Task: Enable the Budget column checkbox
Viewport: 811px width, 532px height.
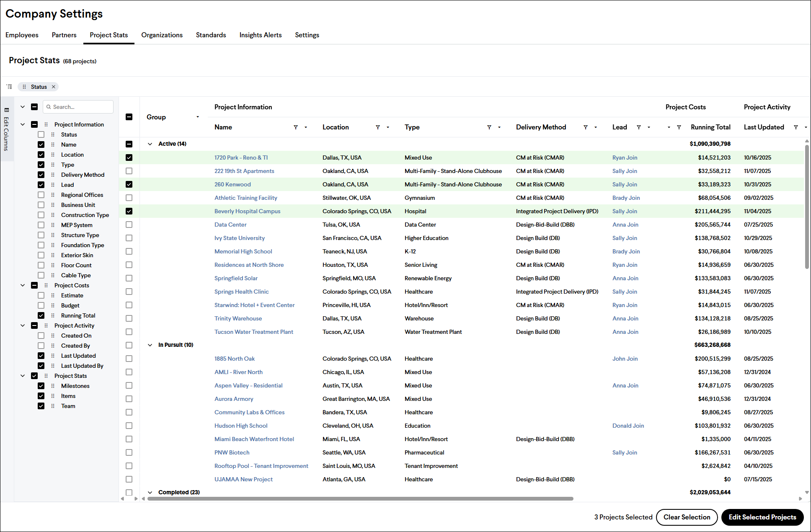Action: pos(41,305)
